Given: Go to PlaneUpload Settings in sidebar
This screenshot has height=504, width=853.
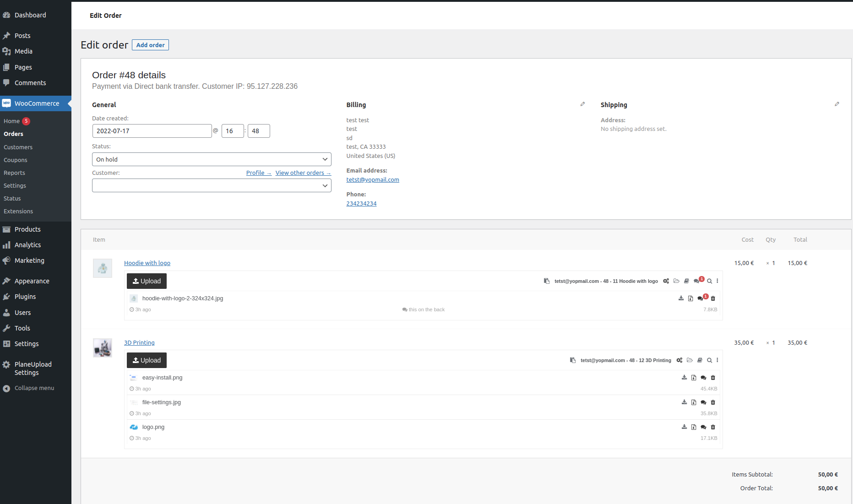Looking at the screenshot, I should (33, 369).
